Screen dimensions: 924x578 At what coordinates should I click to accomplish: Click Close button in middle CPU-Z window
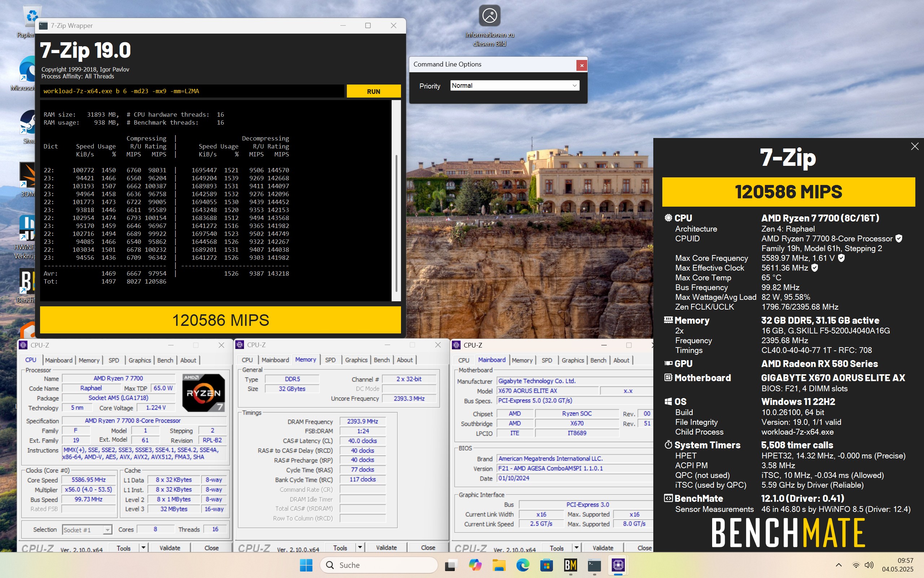pyautogui.click(x=428, y=547)
